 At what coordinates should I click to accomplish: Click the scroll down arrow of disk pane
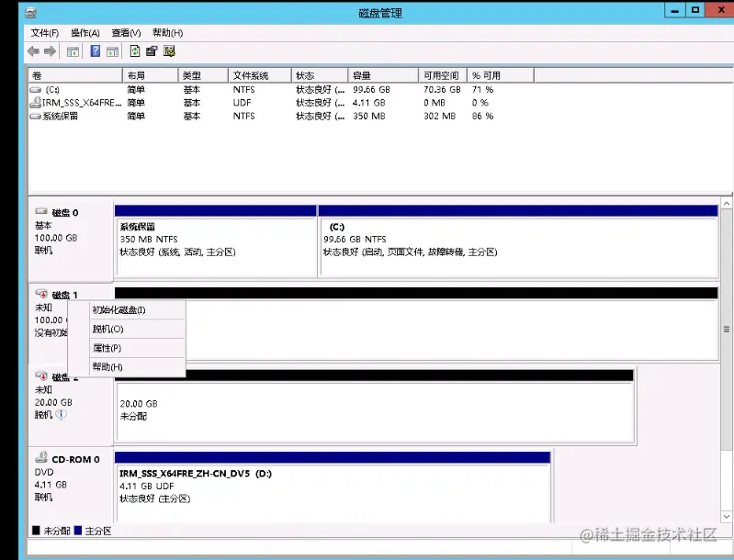pyautogui.click(x=727, y=517)
